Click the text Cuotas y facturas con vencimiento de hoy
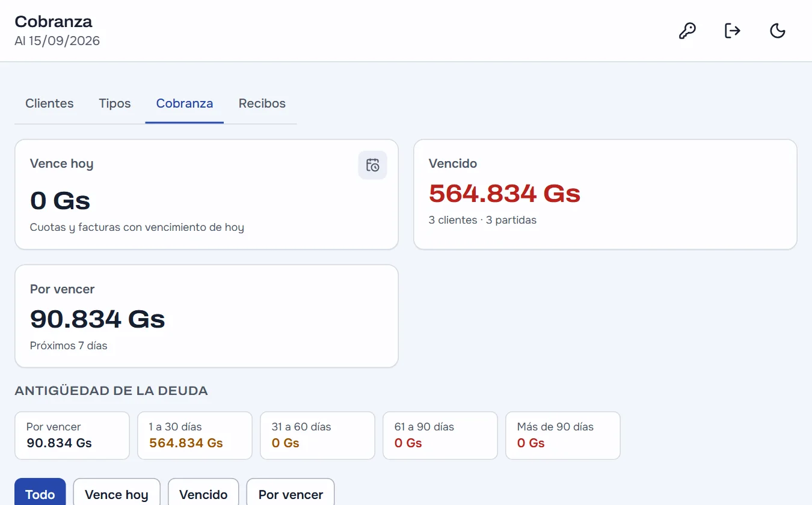The image size is (812, 505). (137, 227)
